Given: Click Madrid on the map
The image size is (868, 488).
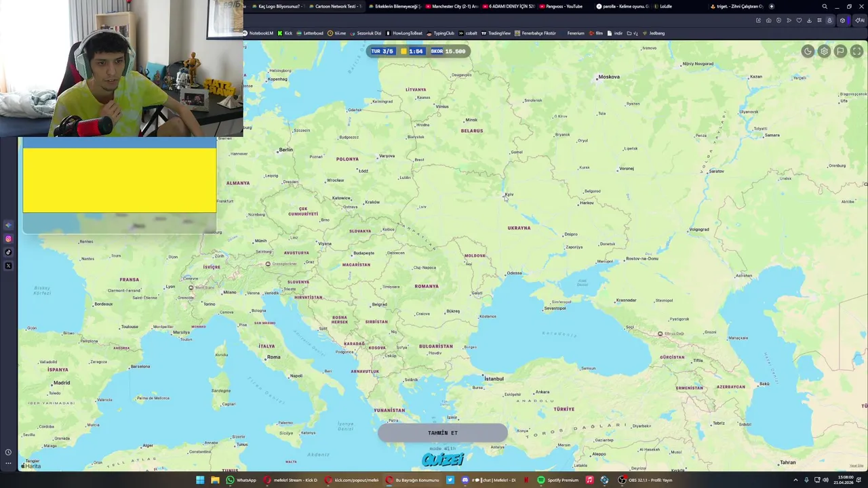Looking at the screenshot, I should point(61,382).
